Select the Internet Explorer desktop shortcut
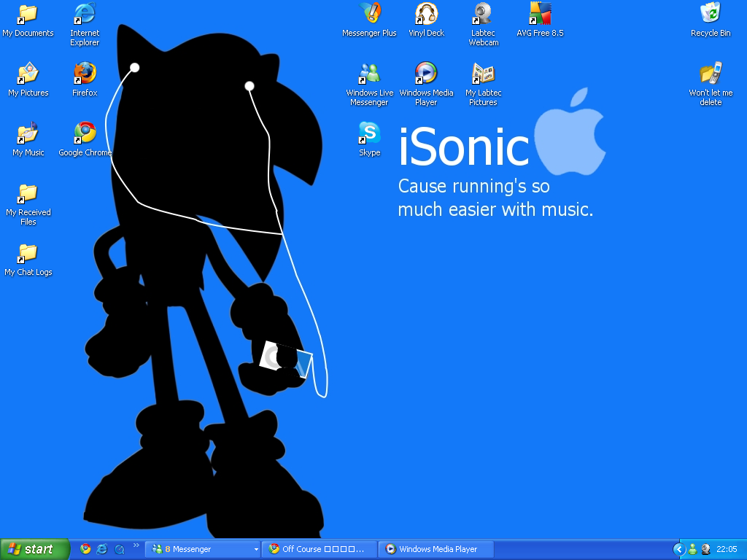 click(85, 25)
